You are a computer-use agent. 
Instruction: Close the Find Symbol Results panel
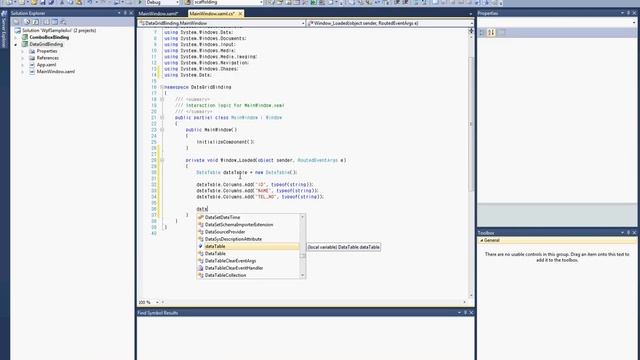(x=471, y=313)
